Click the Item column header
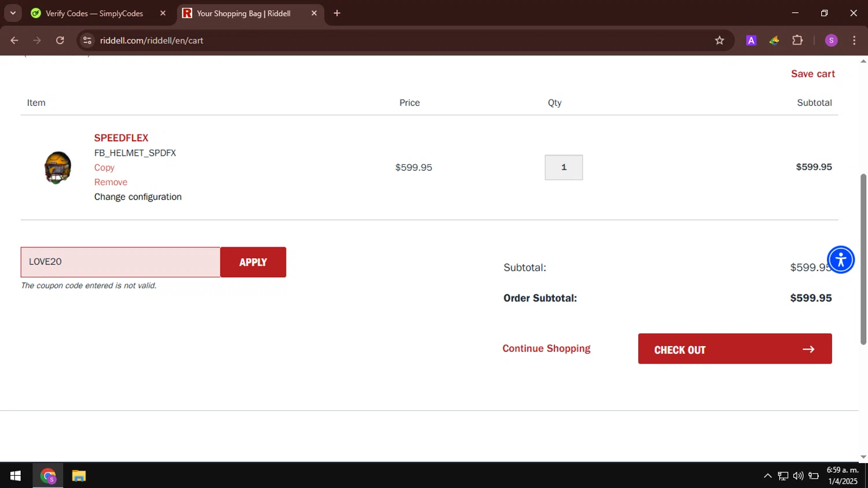 36,102
